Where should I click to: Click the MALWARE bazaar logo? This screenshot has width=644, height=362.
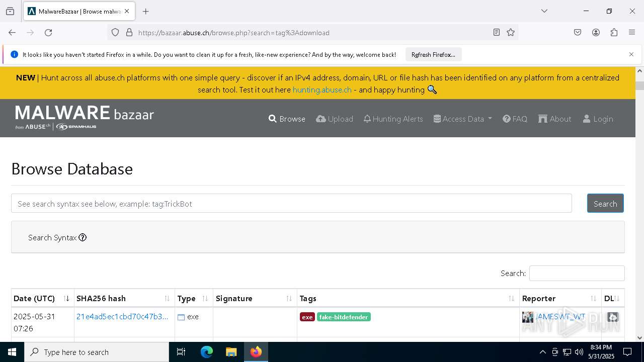pos(85,117)
